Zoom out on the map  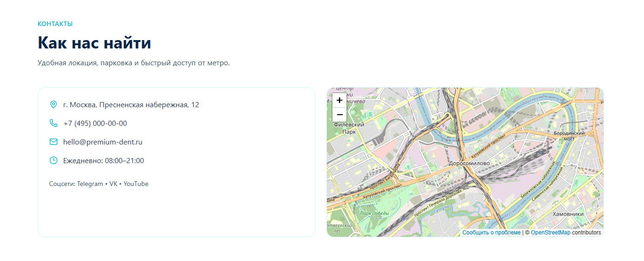coord(339,115)
